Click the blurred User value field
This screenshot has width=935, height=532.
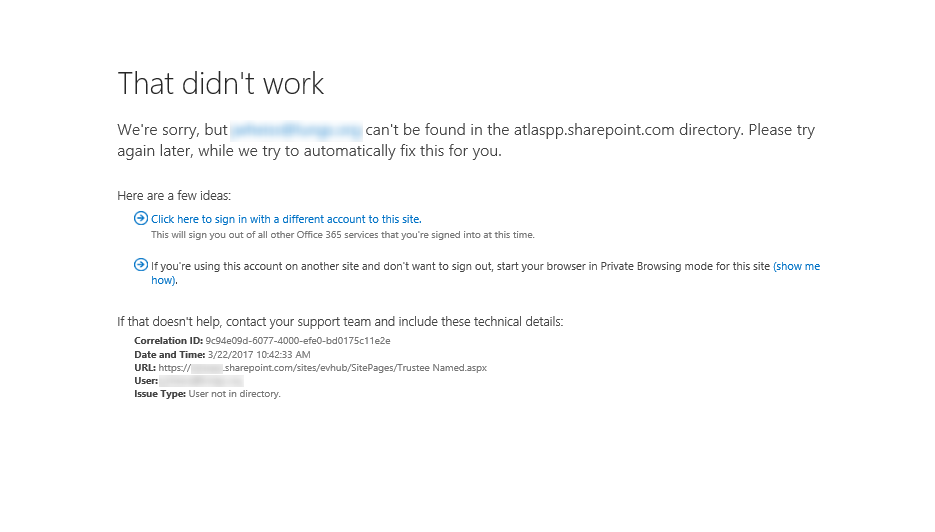click(202, 381)
